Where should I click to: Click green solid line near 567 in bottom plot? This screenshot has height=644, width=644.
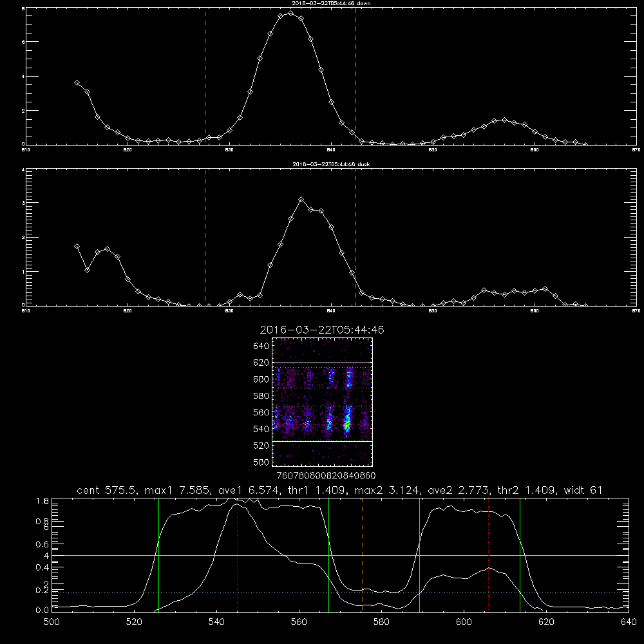(x=328, y=554)
